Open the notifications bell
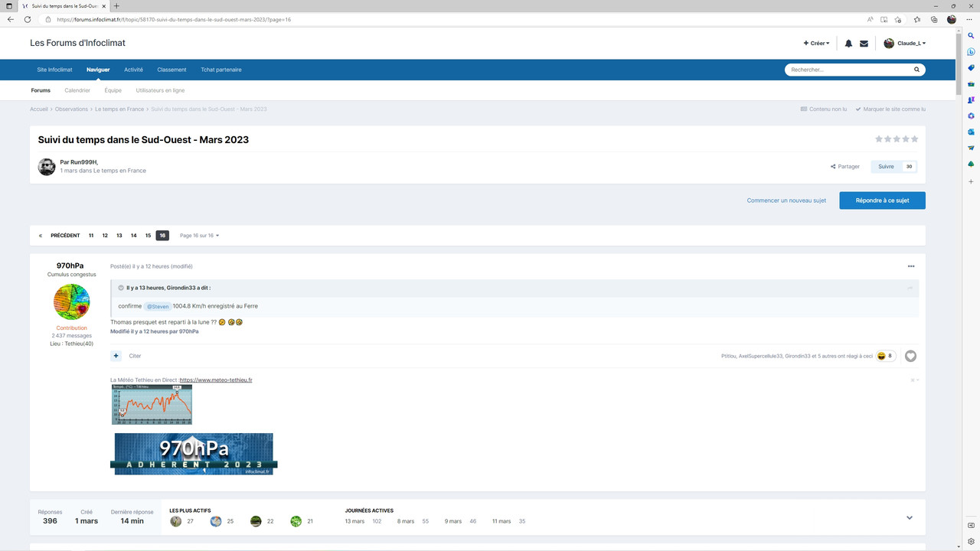Image resolution: width=980 pixels, height=551 pixels. click(848, 44)
